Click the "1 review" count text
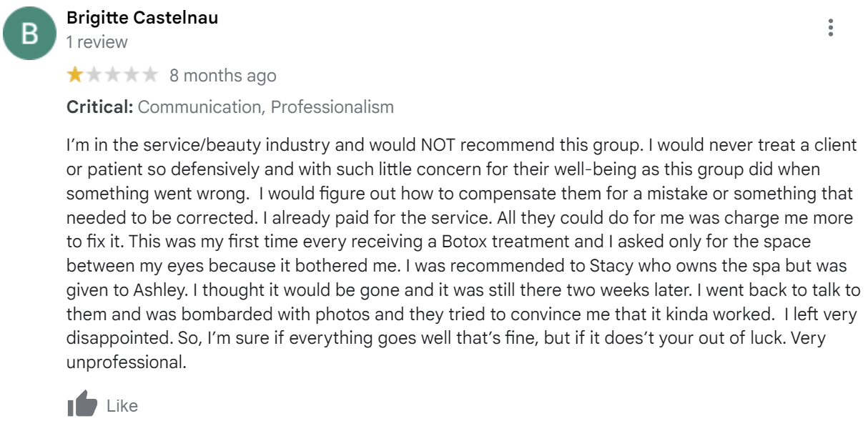868x431 pixels. pyautogui.click(x=97, y=42)
